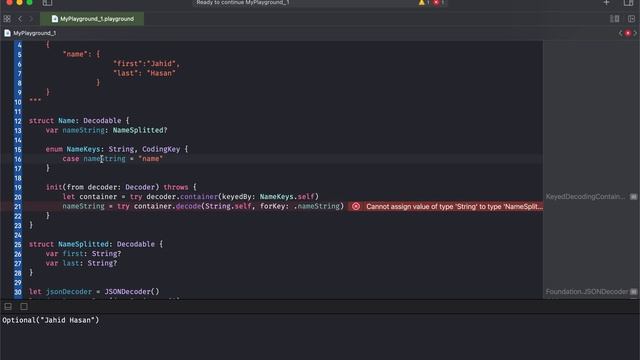
Task: Click the "last": "Hasan" JSON line
Action: (x=144, y=73)
